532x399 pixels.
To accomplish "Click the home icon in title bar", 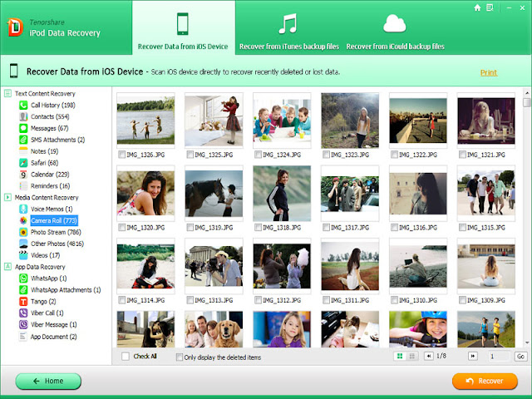I will click(477, 7).
